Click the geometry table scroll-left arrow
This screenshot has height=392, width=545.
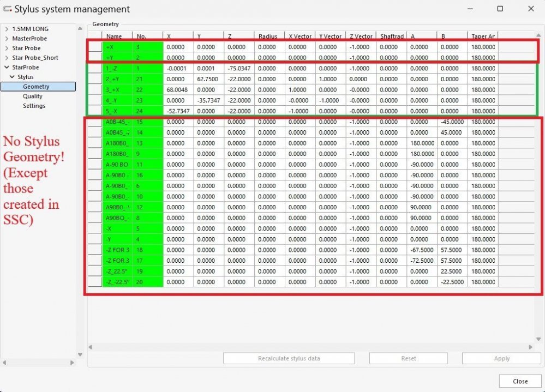point(91,347)
